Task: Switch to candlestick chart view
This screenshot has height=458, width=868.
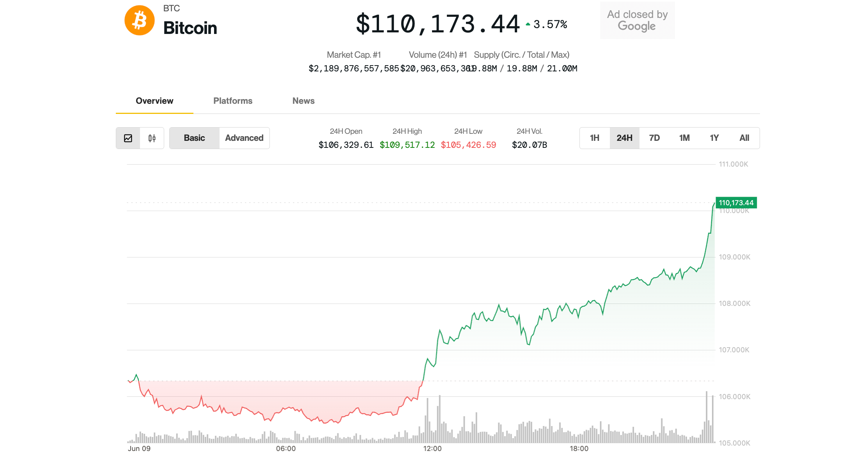Action: click(152, 138)
